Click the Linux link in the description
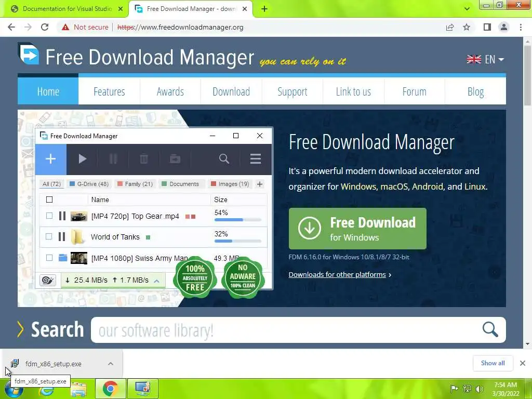This screenshot has height=399, width=532. coord(475,187)
